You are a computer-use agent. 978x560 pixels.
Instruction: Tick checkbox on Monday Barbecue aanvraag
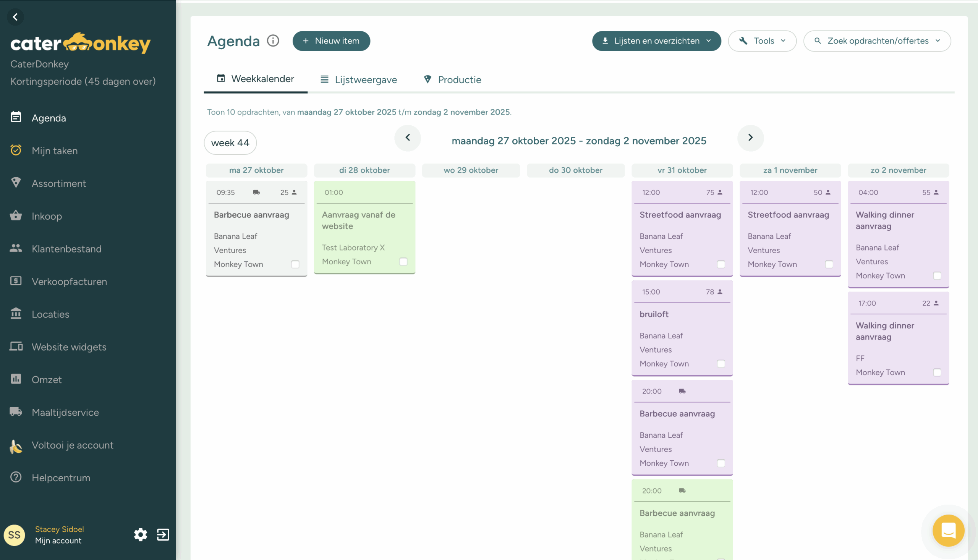(295, 264)
